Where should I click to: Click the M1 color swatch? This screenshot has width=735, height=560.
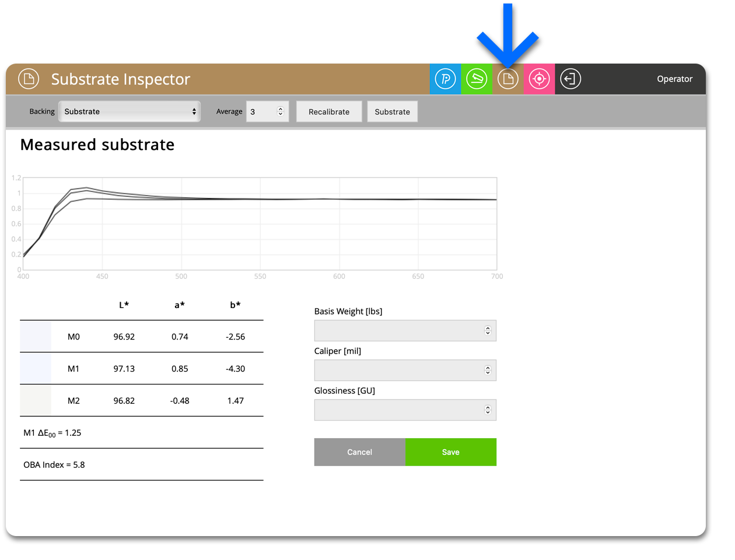(36, 369)
